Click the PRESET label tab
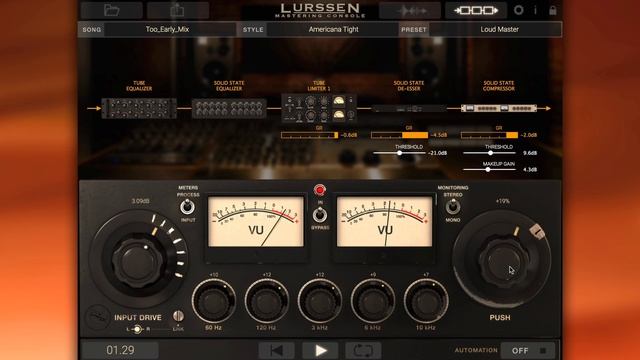This screenshot has width=640, height=360. [x=414, y=29]
